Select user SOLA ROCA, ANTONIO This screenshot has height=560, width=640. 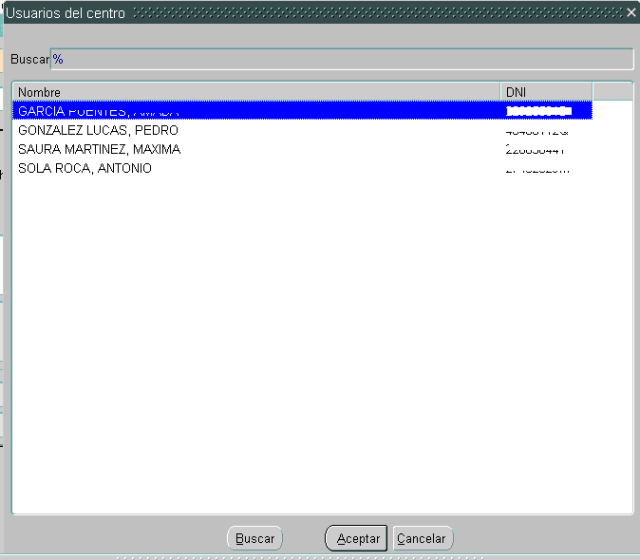85,168
